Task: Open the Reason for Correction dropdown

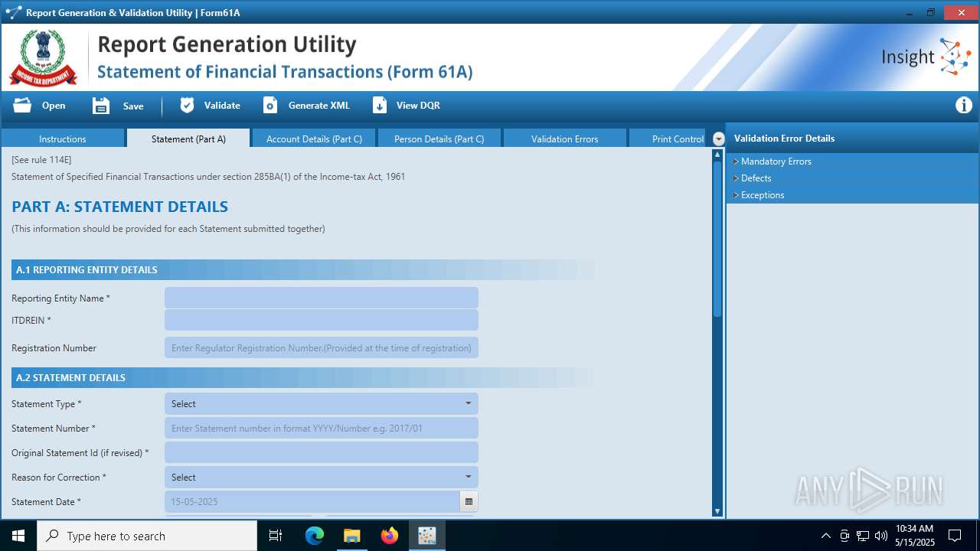Action: tap(322, 478)
